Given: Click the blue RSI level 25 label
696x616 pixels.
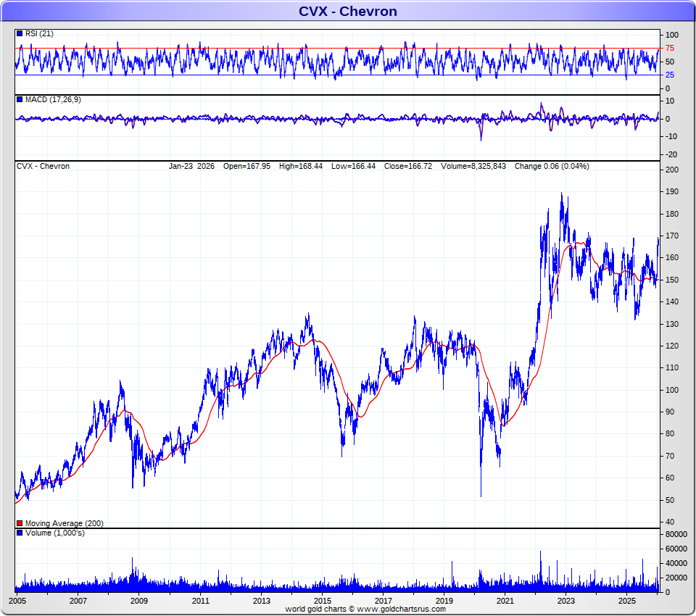Looking at the screenshot, I should tap(670, 75).
